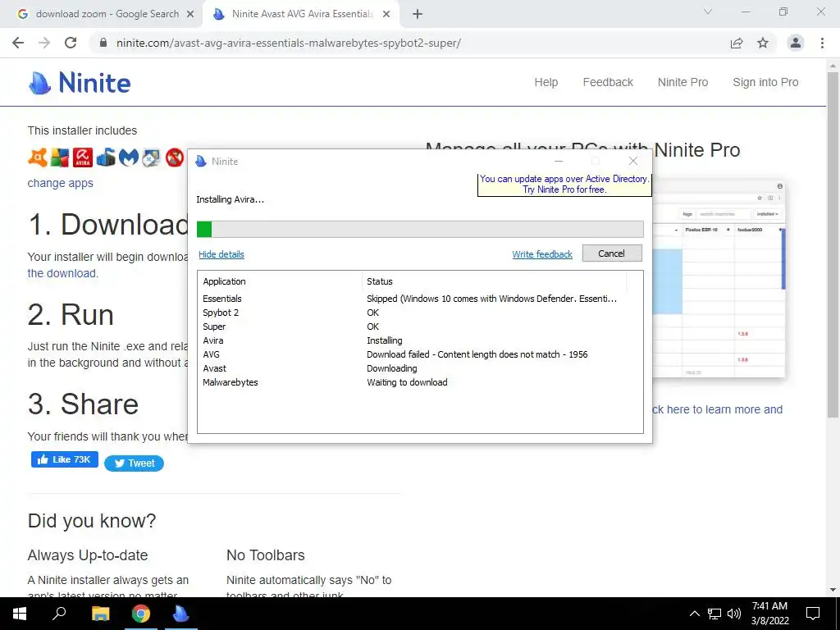Click the learn more link under Ninite Pro
840x630 pixels.
[x=717, y=410]
